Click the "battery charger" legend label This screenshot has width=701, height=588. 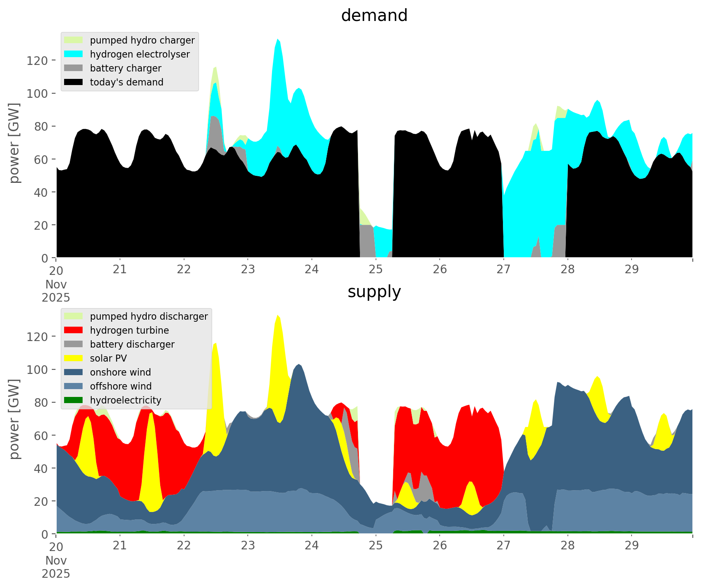[x=125, y=68]
